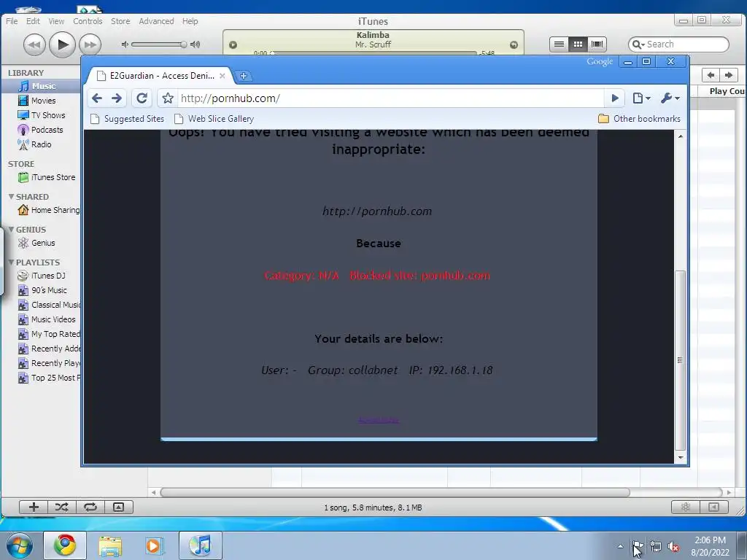Collapse the PLAYLISTS sidebar section
Image resolution: width=747 pixels, height=560 pixels.
[11, 262]
